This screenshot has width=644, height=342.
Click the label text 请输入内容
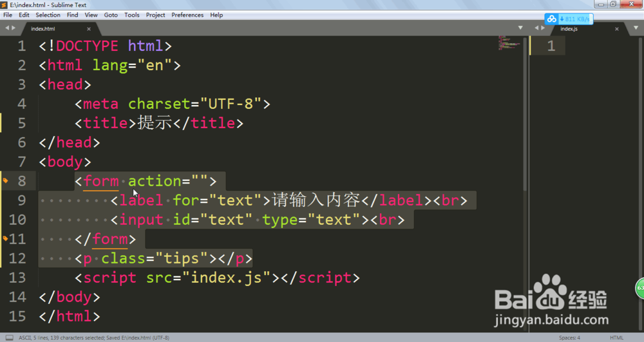pyautogui.click(x=316, y=200)
